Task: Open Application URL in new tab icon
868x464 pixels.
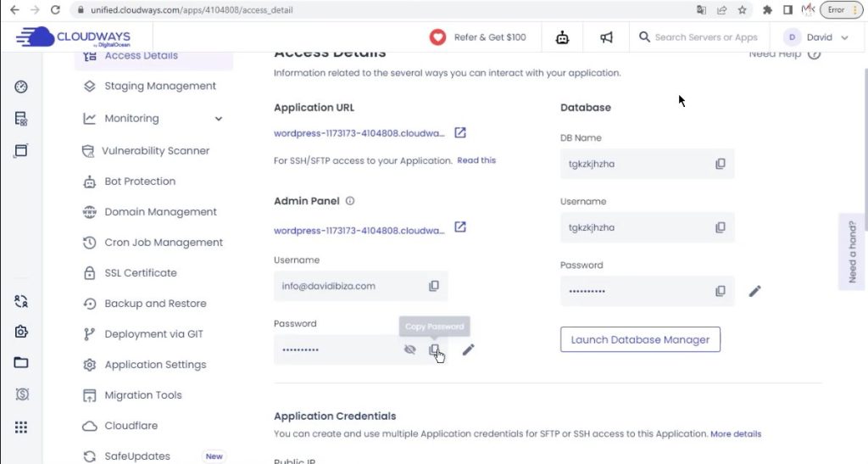Action: click(x=460, y=133)
